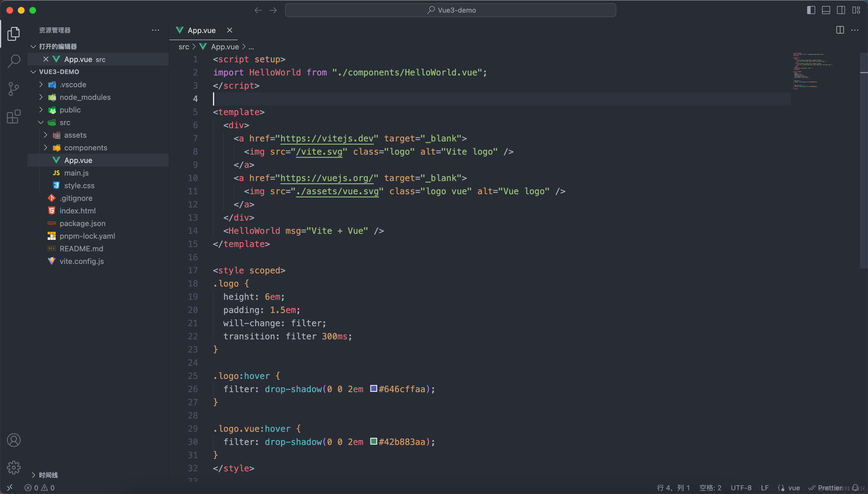Click the remote window indicator in status bar
This screenshot has width=868, height=494.
9,488
